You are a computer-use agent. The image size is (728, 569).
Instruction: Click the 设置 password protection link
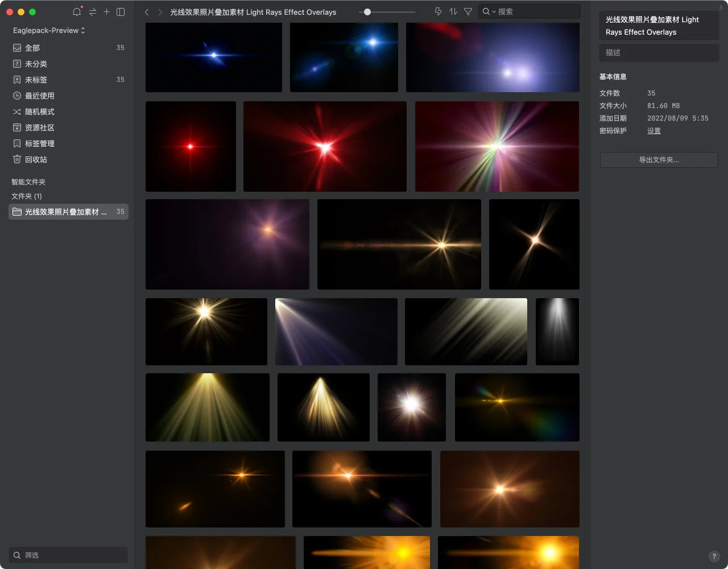(x=654, y=131)
